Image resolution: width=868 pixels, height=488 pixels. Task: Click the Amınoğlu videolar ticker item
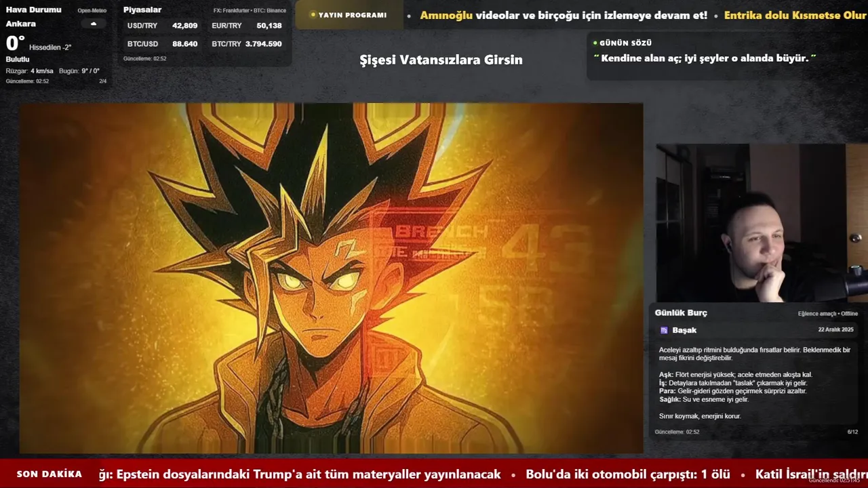[x=564, y=15]
